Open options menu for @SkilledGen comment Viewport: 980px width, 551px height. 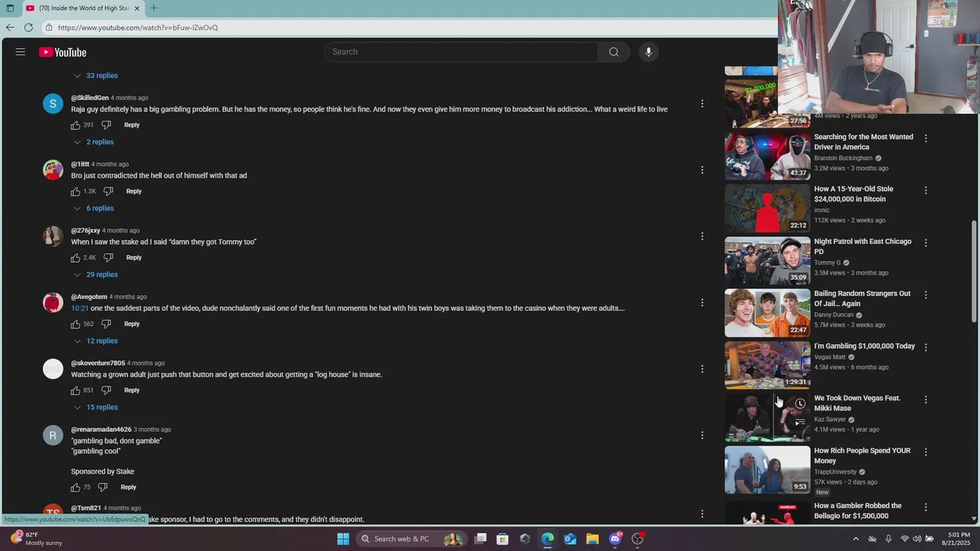point(702,103)
